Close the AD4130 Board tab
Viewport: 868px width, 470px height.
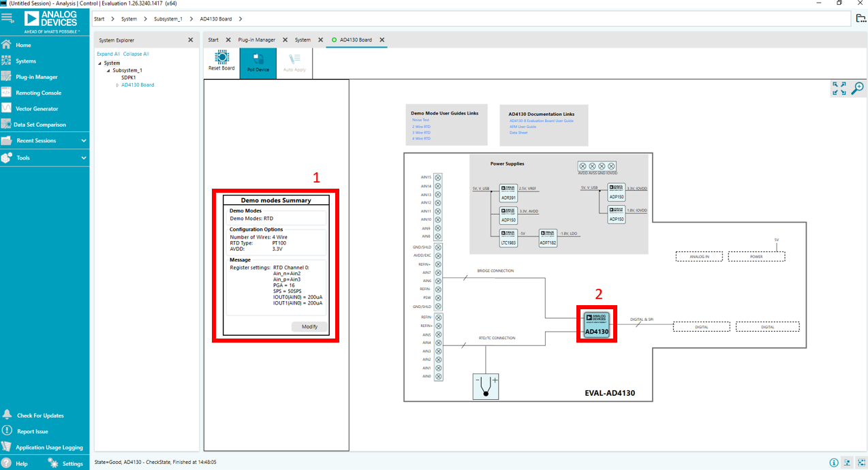(x=382, y=40)
